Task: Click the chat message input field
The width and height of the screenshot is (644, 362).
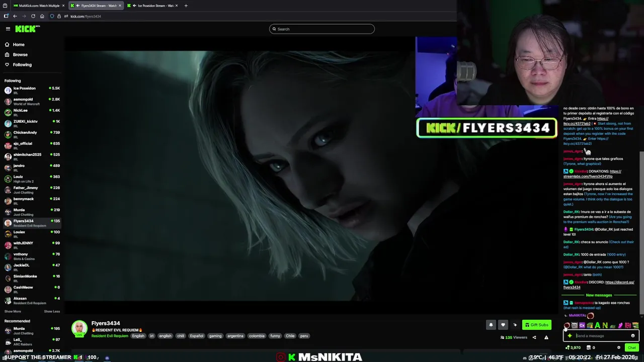Action: (x=601, y=336)
